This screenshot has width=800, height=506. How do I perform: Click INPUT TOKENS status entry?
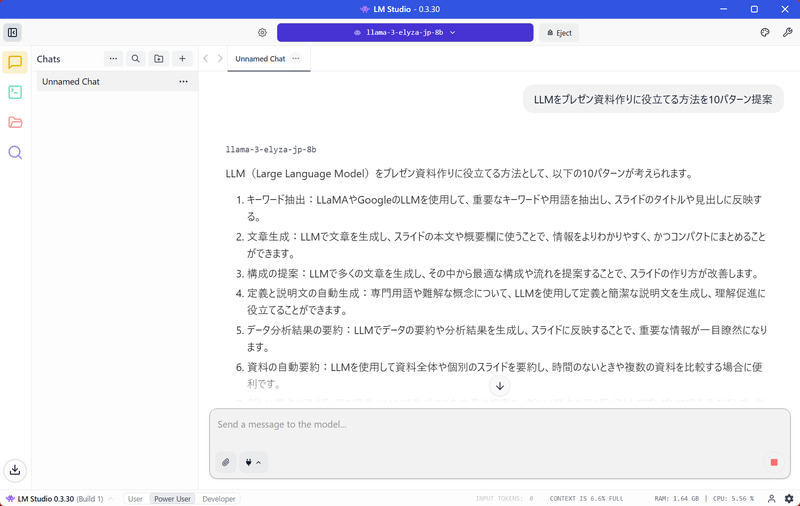pos(504,498)
